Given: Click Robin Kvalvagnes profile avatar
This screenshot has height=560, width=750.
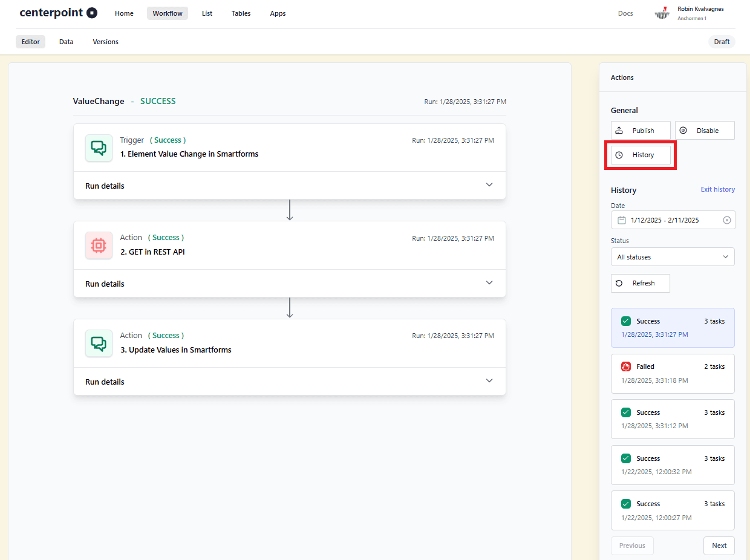Looking at the screenshot, I should 662,13.
